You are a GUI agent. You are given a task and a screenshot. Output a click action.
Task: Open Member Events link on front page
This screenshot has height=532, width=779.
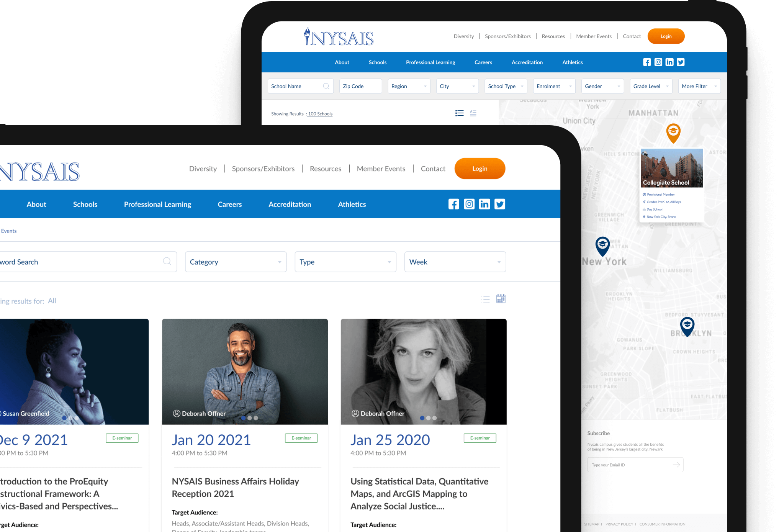(381, 169)
